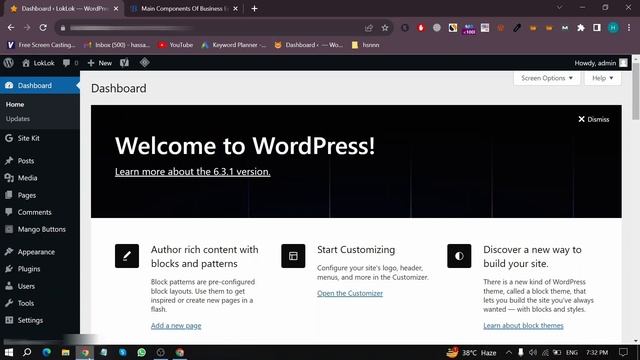Image resolution: width=640 pixels, height=360 pixels.
Task: Click the half-circle styles icon tile
Action: [x=459, y=256]
